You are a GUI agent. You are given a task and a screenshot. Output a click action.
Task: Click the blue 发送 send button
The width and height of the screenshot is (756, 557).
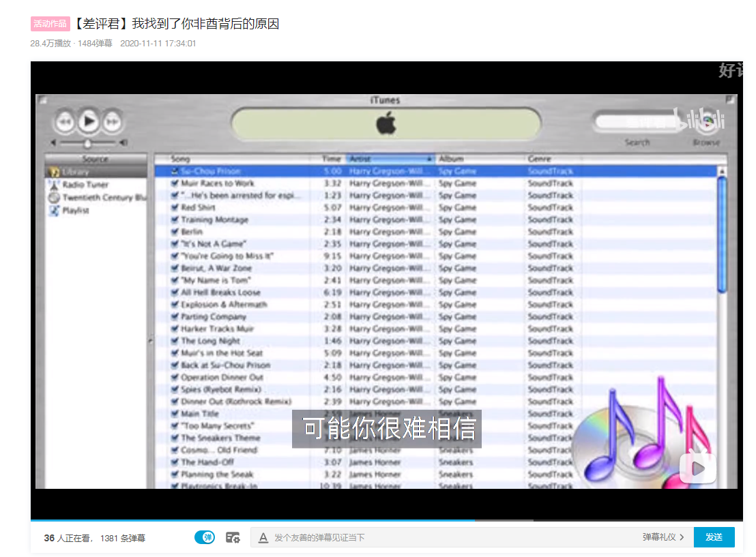(x=714, y=537)
